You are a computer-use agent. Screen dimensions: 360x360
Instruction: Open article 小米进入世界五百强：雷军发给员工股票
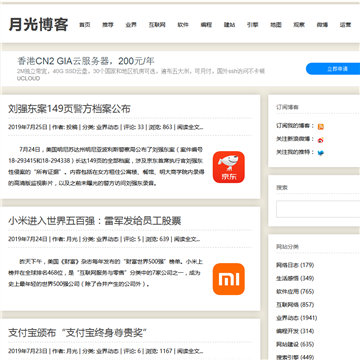click(x=95, y=221)
